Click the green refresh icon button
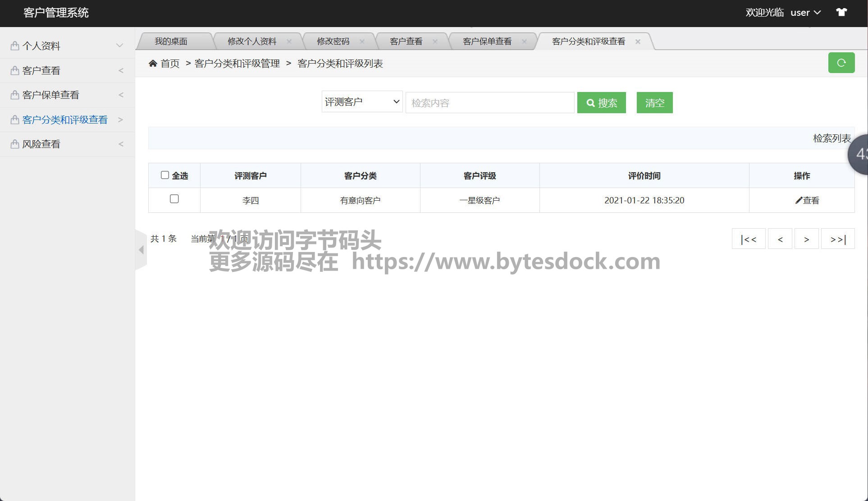The width and height of the screenshot is (868, 501). click(841, 63)
